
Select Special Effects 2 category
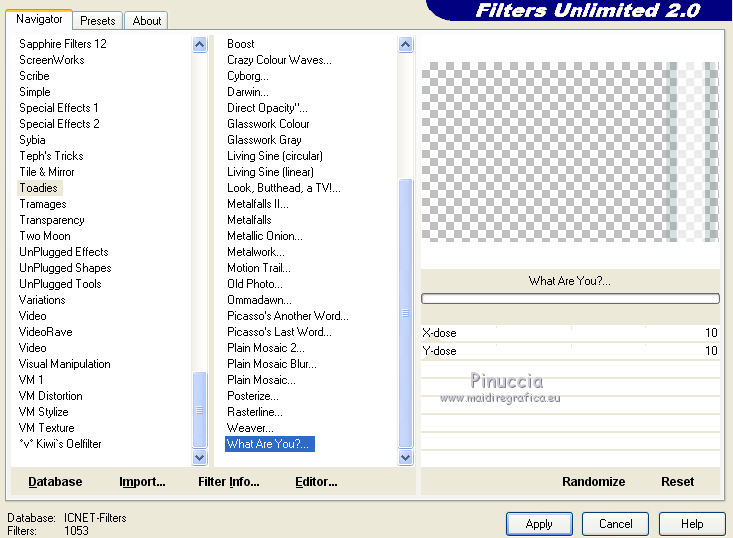(59, 124)
